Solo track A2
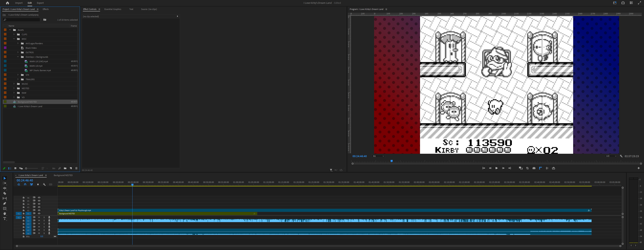644x250 pixels. (x=44, y=221)
